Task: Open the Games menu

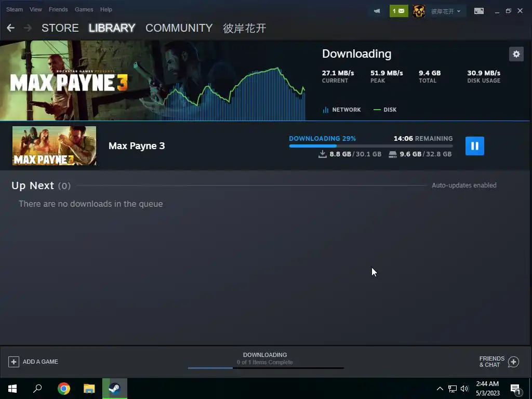Action: pyautogui.click(x=84, y=9)
